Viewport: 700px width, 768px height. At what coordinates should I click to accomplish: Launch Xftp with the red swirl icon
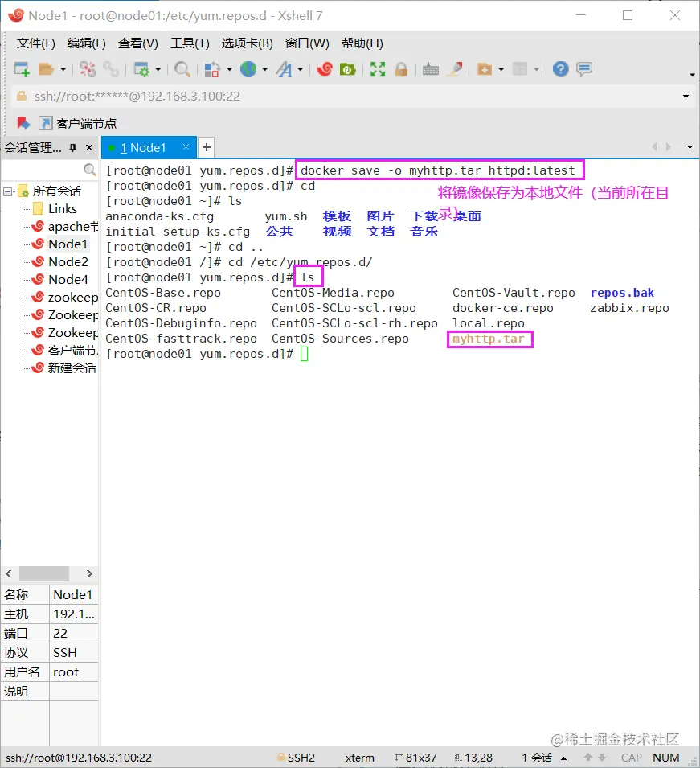(x=324, y=69)
